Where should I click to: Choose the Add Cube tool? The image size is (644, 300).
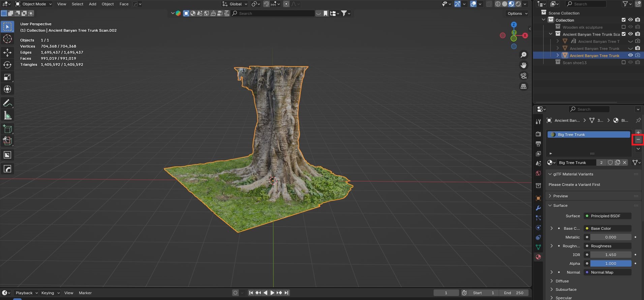(x=7, y=129)
